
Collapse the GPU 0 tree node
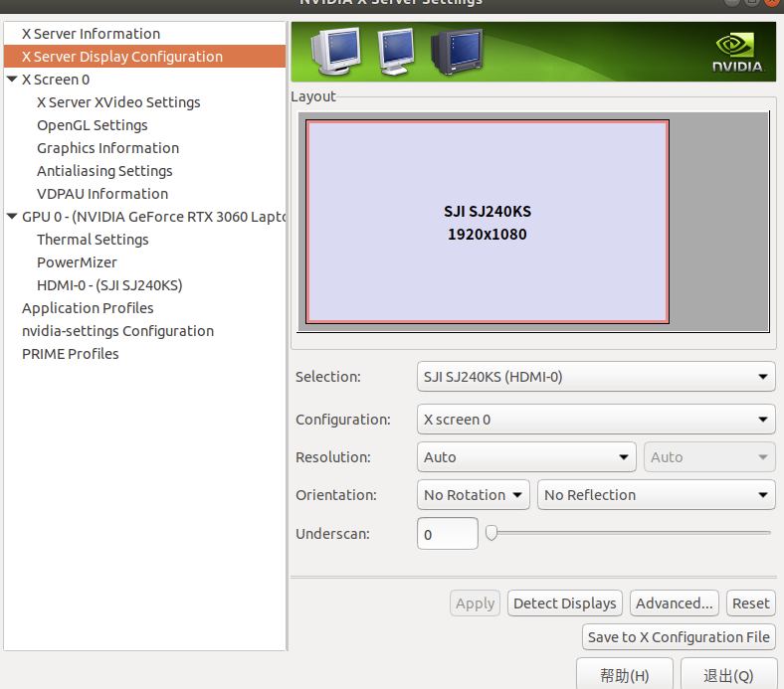[x=12, y=217]
